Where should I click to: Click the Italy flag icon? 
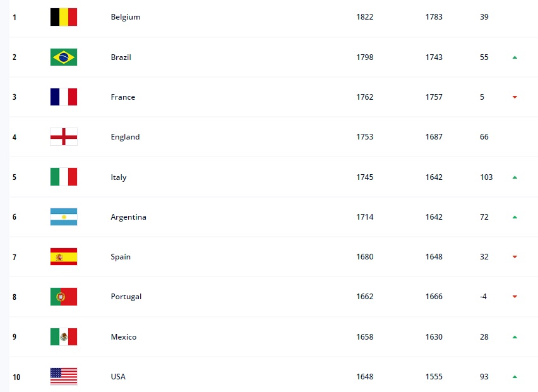(x=64, y=177)
